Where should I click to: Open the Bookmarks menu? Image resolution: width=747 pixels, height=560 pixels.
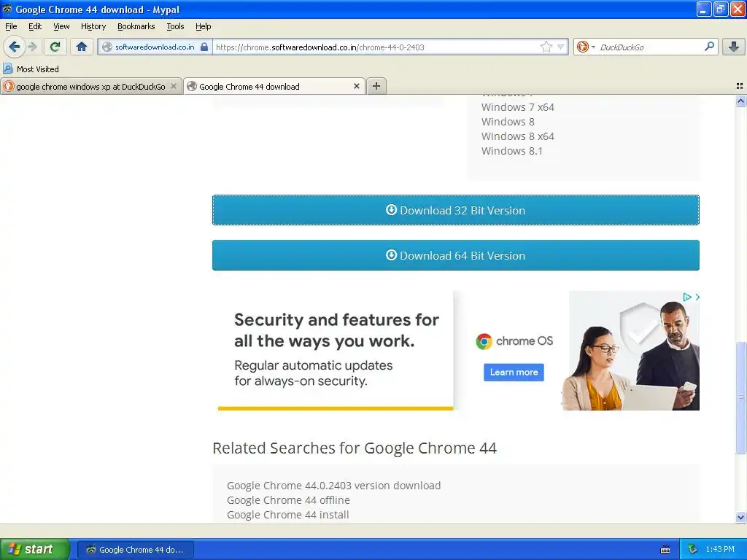(136, 26)
